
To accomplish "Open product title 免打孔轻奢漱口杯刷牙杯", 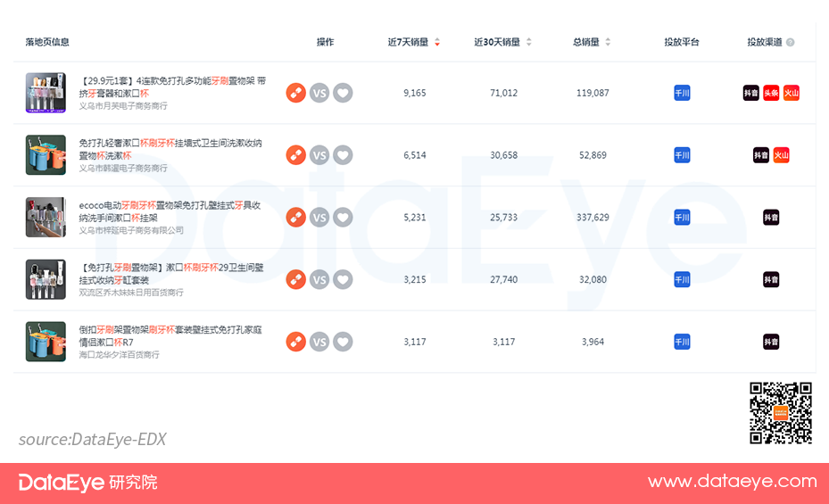I will (x=170, y=150).
